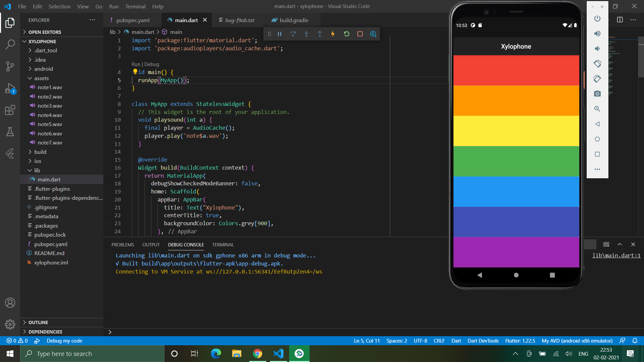Expand the android folder

[x=43, y=69]
